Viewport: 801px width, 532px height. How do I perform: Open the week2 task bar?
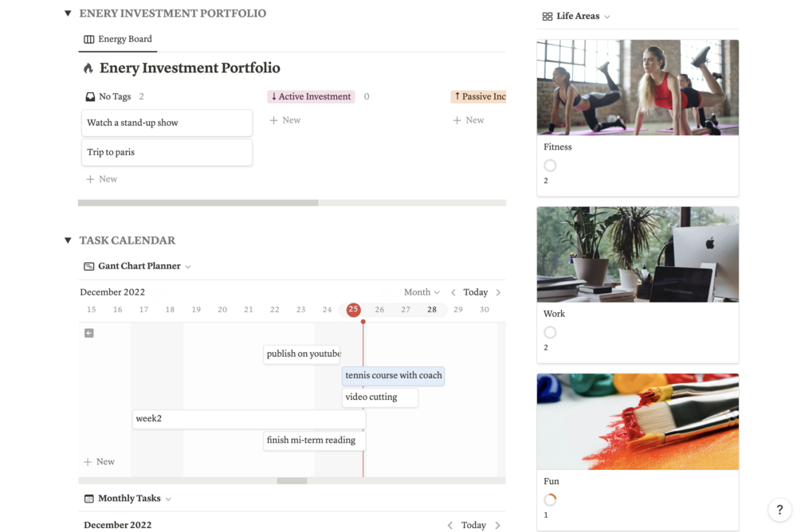pyautogui.click(x=249, y=419)
